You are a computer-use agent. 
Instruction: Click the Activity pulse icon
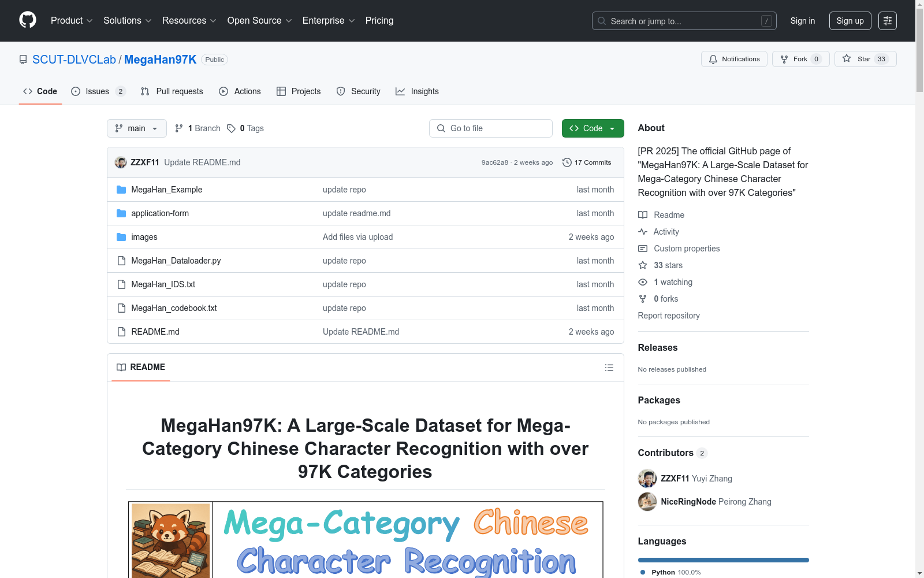click(643, 232)
